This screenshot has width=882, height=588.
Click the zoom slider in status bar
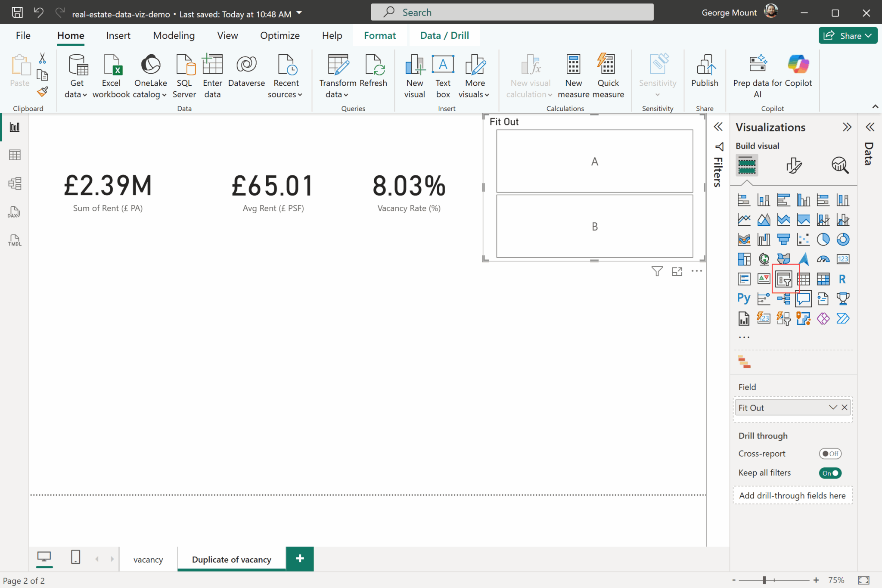click(764, 580)
